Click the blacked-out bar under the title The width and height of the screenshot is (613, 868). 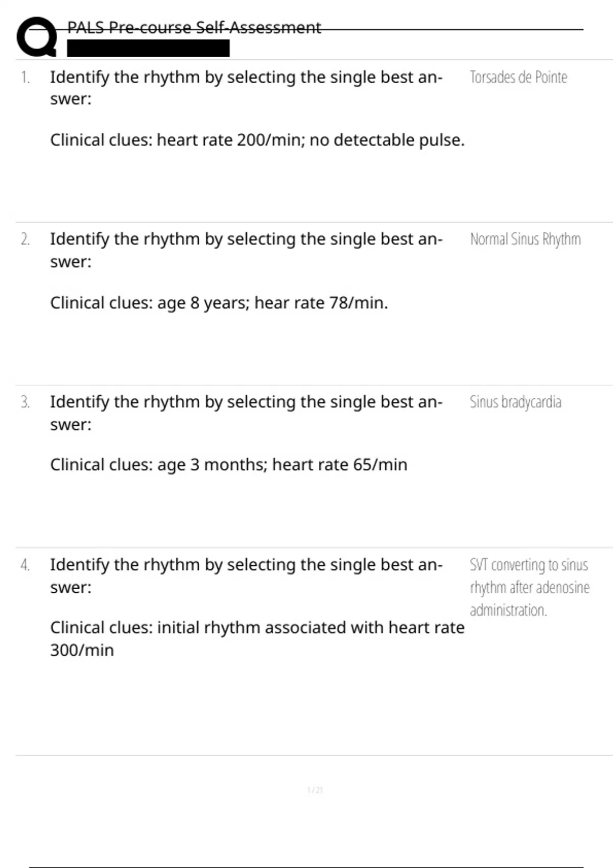pyautogui.click(x=148, y=49)
